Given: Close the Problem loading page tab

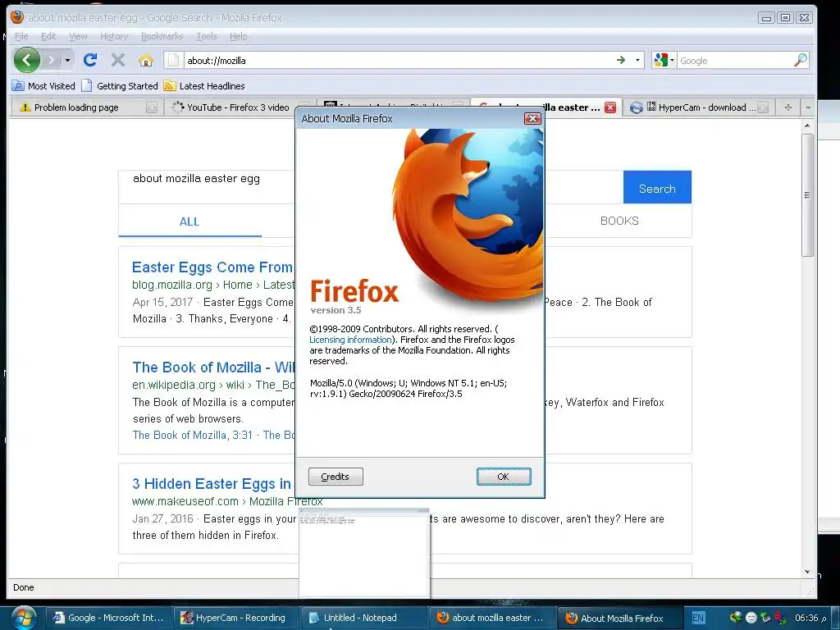Looking at the screenshot, I should [x=152, y=107].
